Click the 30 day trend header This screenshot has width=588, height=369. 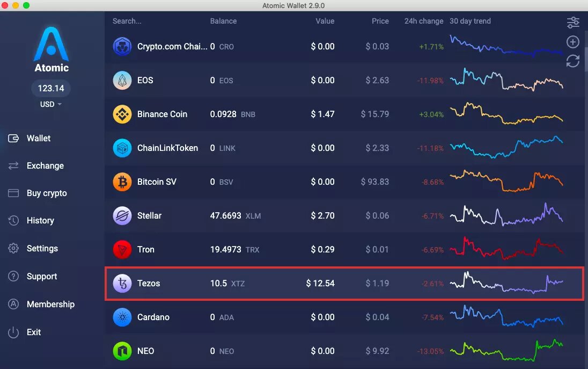pyautogui.click(x=470, y=21)
